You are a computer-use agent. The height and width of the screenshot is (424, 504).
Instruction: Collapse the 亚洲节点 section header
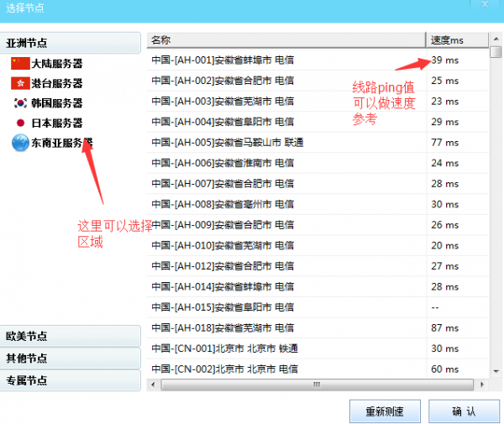tap(71, 43)
